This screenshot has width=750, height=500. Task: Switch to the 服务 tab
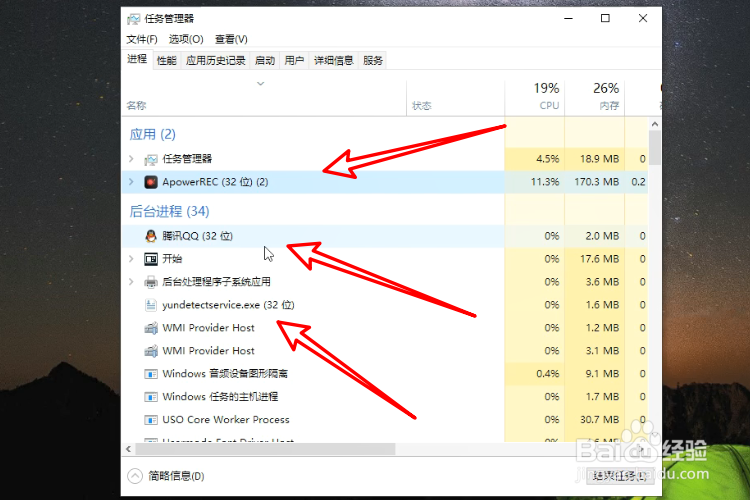point(373,61)
